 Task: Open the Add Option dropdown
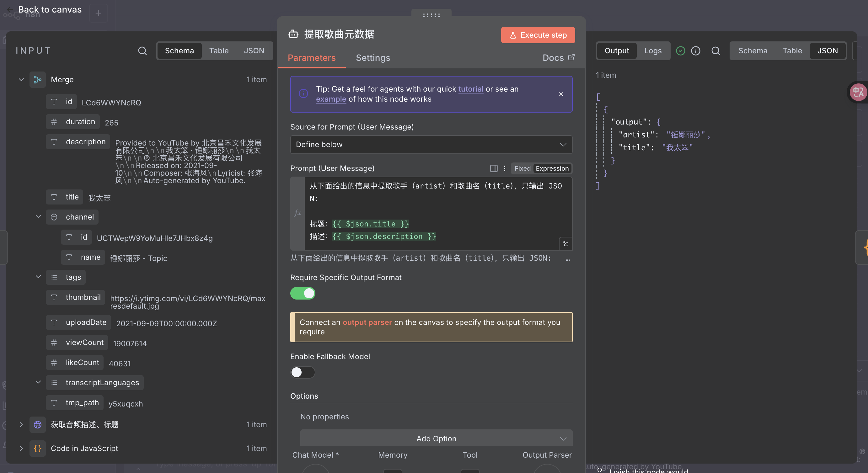coord(436,438)
